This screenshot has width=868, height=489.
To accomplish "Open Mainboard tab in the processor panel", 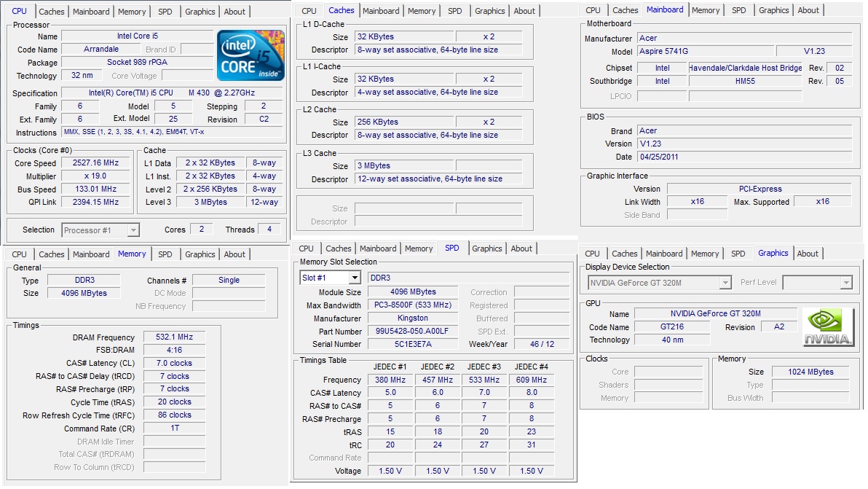I will point(91,12).
